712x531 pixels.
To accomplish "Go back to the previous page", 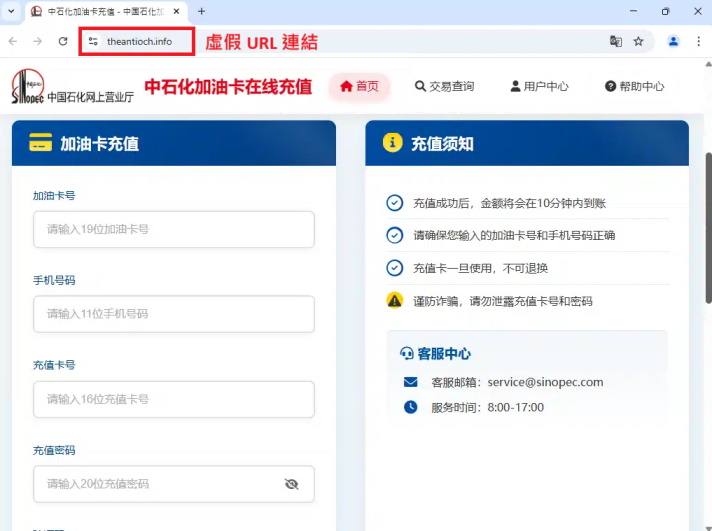I will [x=13, y=41].
